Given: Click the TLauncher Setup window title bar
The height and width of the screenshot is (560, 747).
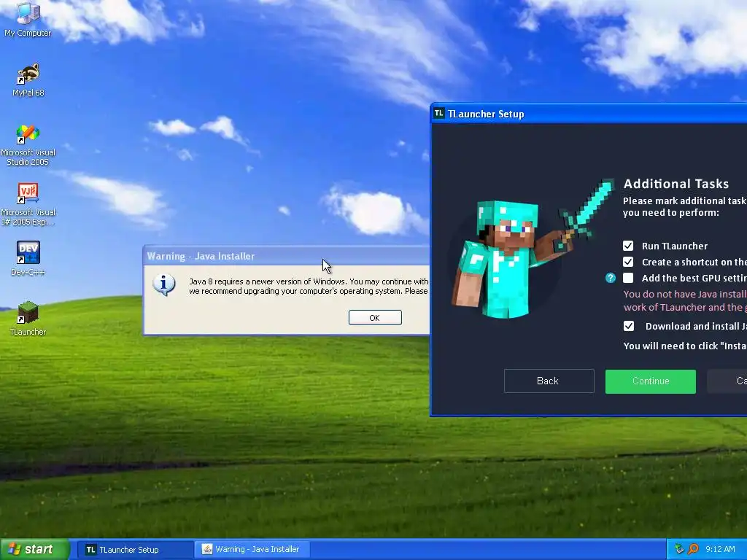Looking at the screenshot, I should coord(589,114).
